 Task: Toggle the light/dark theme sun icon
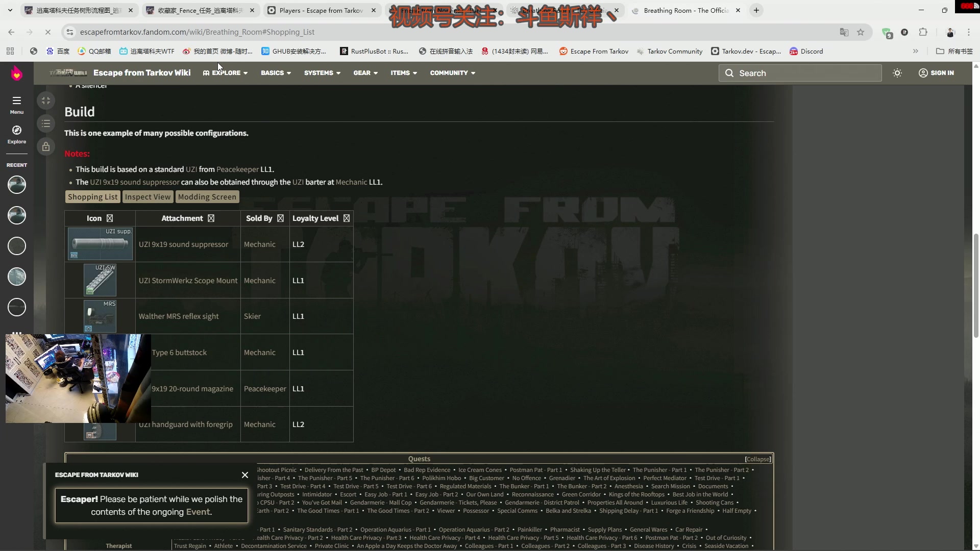(897, 73)
